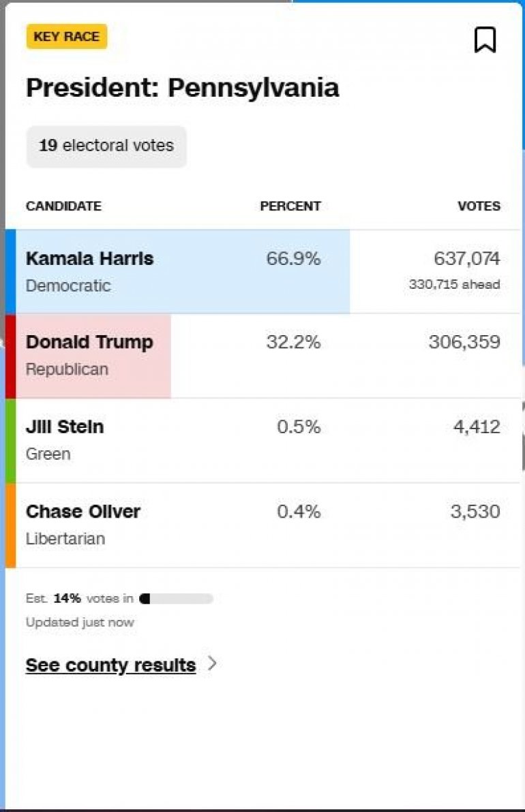Image resolution: width=525 pixels, height=812 pixels.
Task: Open the See county results link
Action: point(110,665)
